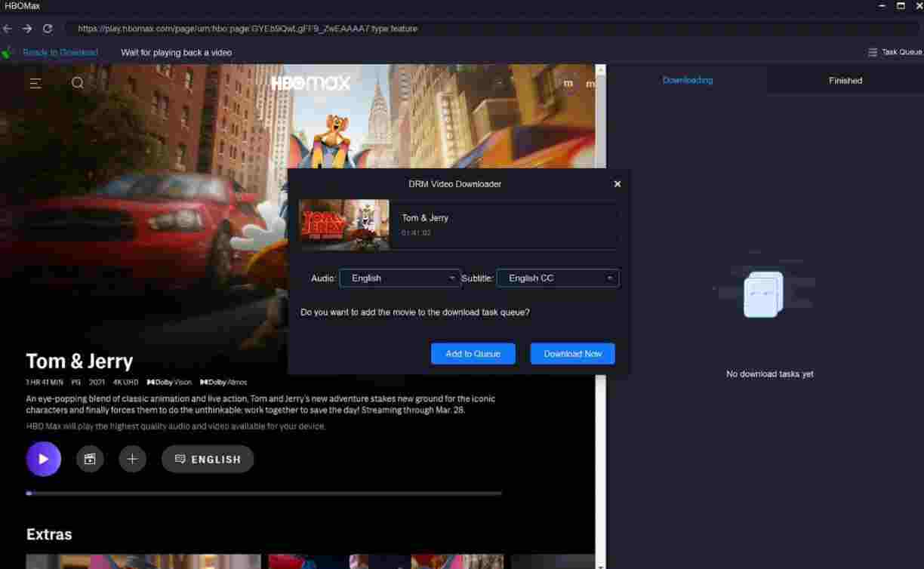Switch to the Finished tab
The height and width of the screenshot is (569, 924).
[845, 80]
